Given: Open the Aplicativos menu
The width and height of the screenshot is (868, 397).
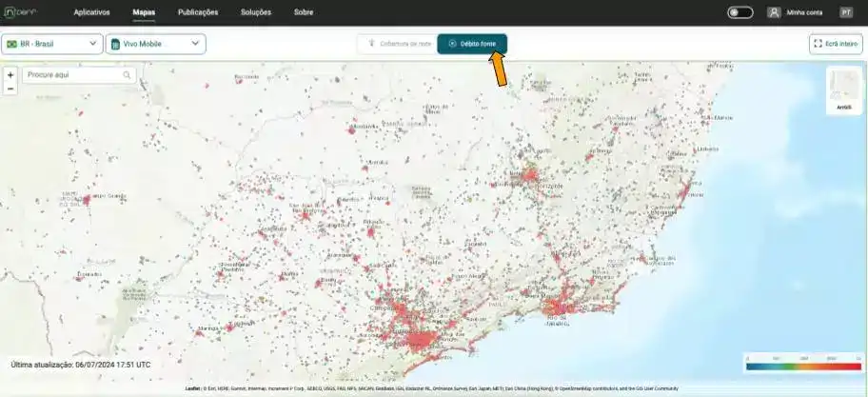Looking at the screenshot, I should coord(92,12).
